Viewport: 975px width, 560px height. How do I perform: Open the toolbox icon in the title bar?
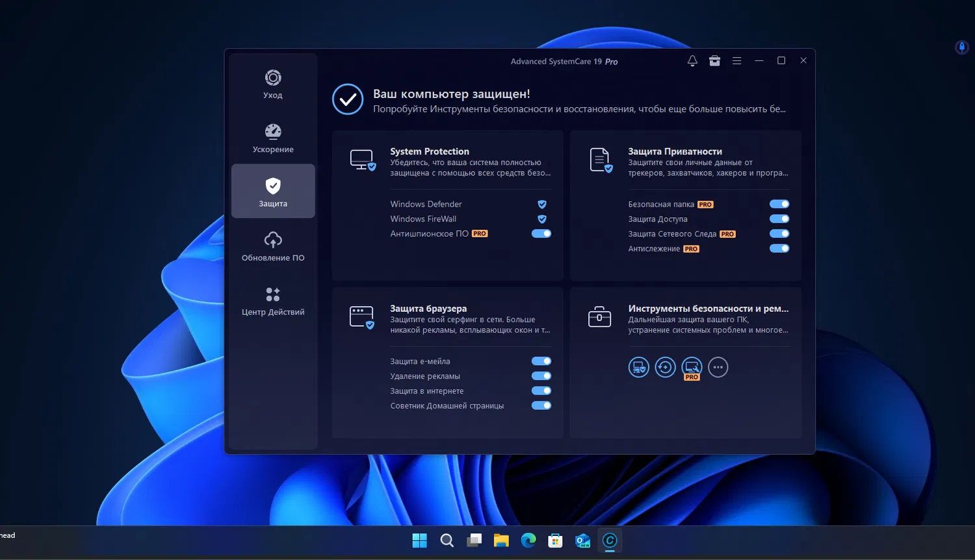(714, 60)
